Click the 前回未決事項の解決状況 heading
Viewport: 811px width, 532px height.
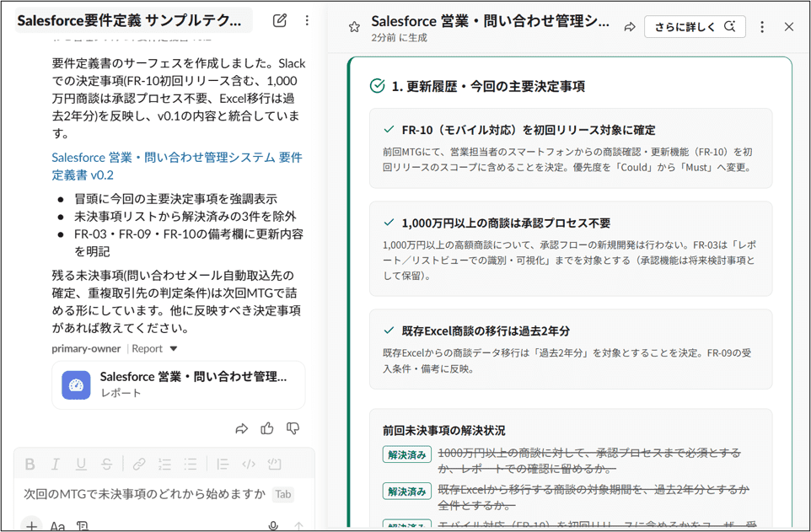tap(444, 431)
